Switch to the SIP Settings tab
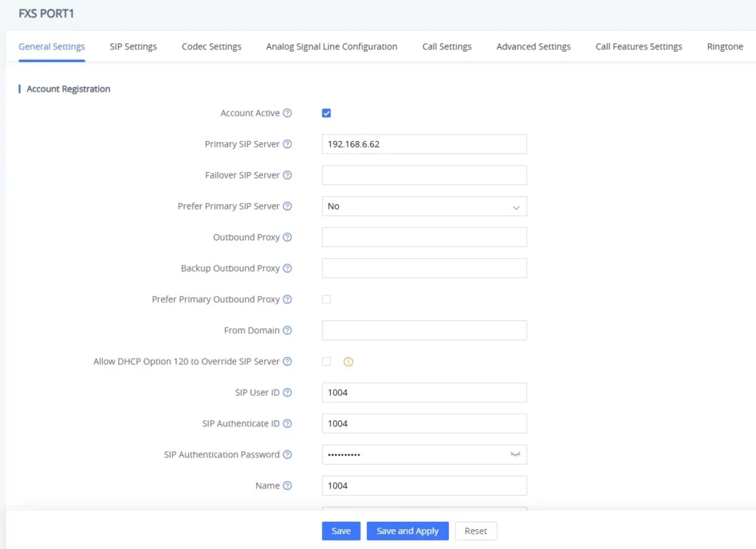This screenshot has height=549, width=756. point(133,46)
